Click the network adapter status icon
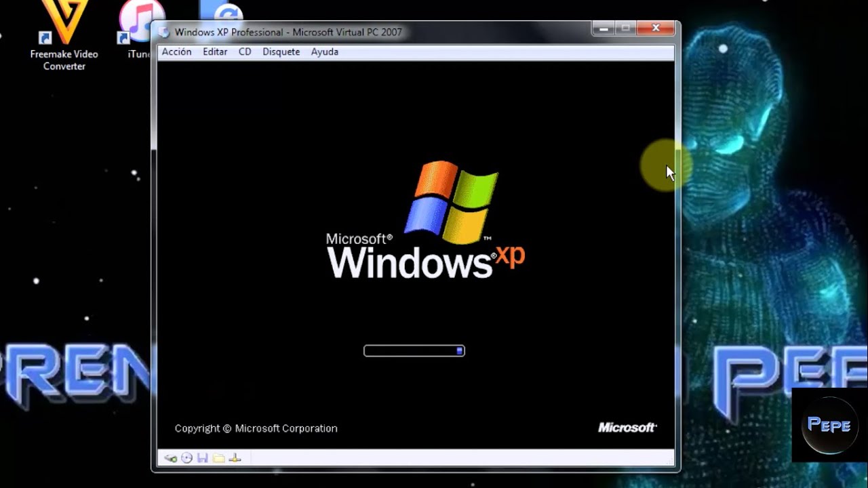868x488 pixels. point(235,458)
